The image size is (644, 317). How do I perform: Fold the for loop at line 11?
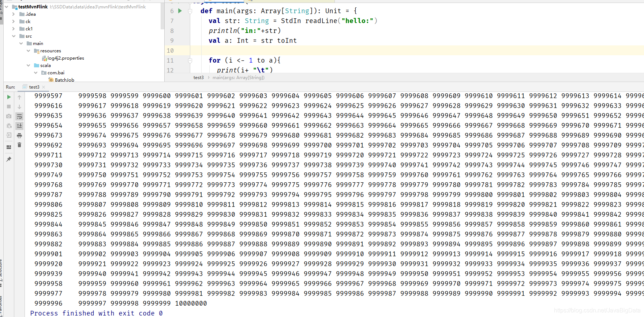(190, 60)
